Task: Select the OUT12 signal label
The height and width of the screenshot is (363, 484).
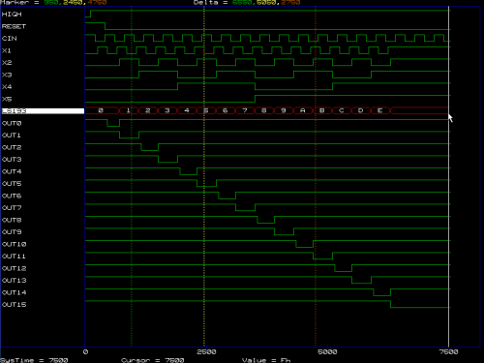Action: [14, 268]
